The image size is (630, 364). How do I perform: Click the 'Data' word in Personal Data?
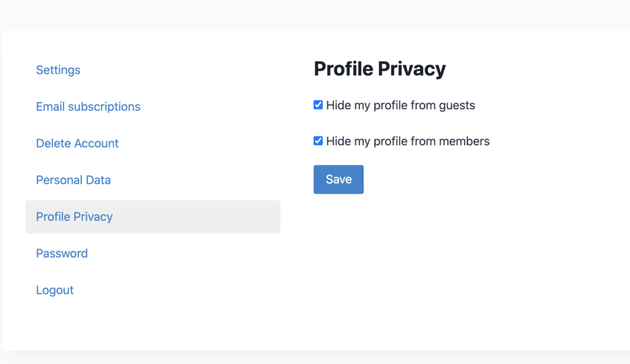[98, 180]
